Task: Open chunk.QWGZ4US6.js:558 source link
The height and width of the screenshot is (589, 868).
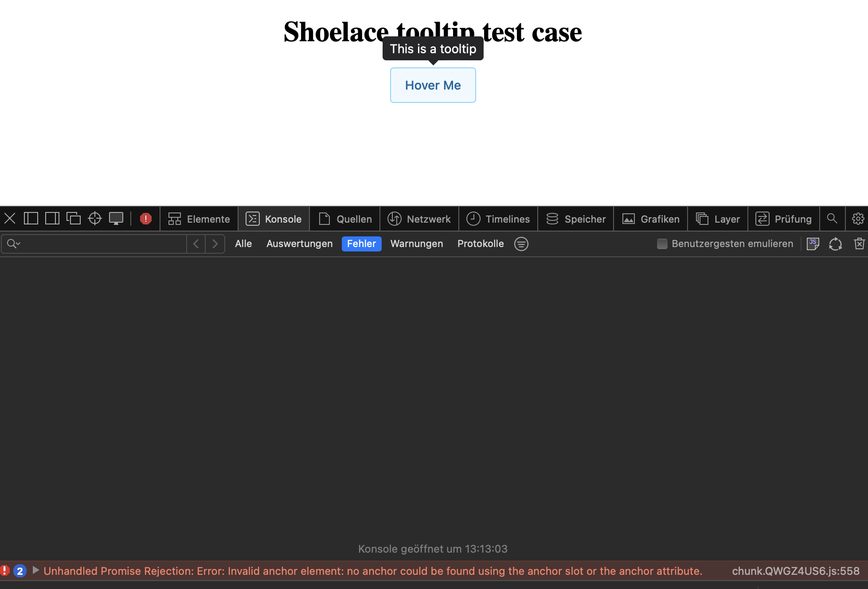Action: click(795, 571)
